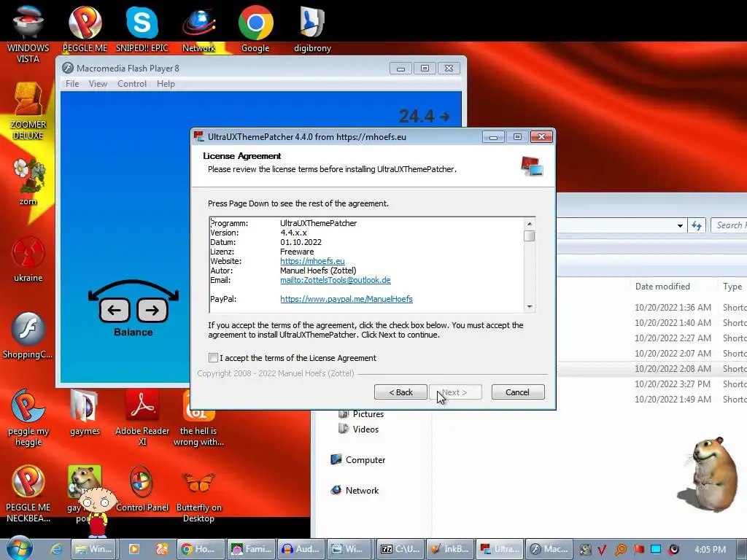
Task: Sort by Type column in Explorer
Action: [x=732, y=286]
